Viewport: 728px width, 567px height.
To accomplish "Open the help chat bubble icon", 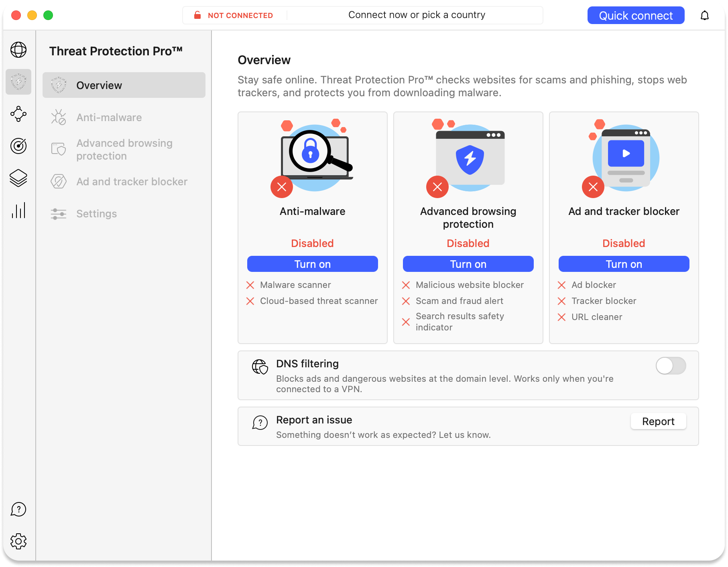I will pyautogui.click(x=18, y=509).
